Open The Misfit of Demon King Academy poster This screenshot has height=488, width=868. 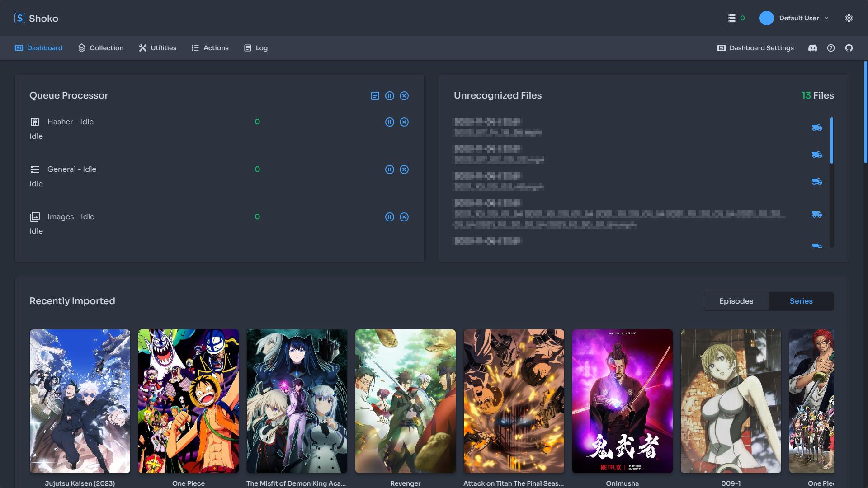[x=297, y=401]
